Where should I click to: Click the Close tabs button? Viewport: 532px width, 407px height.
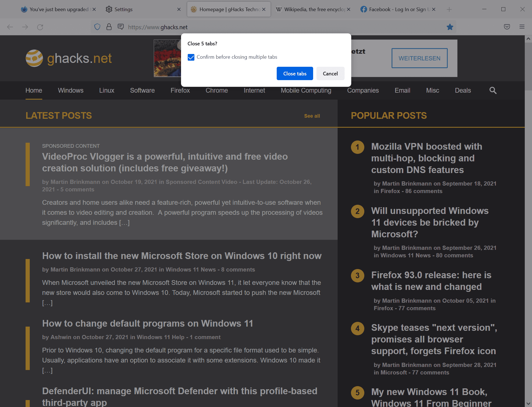[x=295, y=73]
